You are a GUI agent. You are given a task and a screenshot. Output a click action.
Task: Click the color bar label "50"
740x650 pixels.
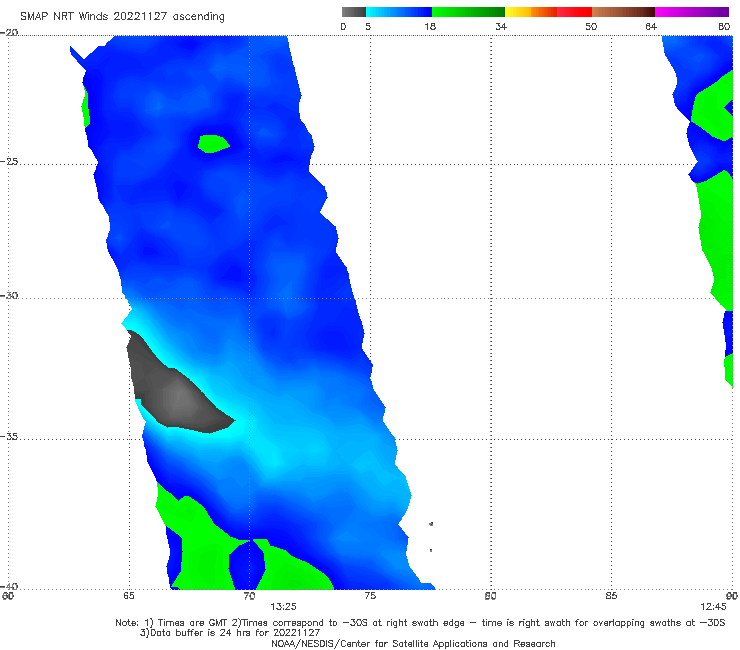[591, 26]
